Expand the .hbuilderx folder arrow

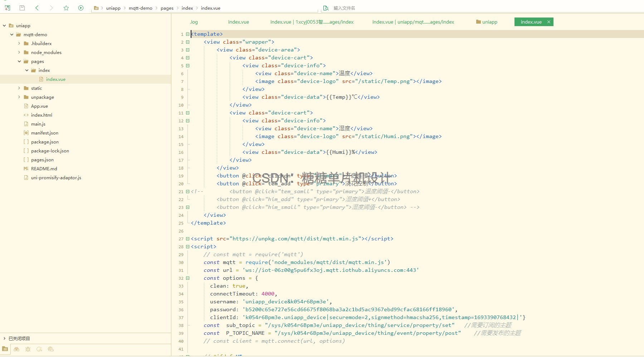tap(19, 43)
